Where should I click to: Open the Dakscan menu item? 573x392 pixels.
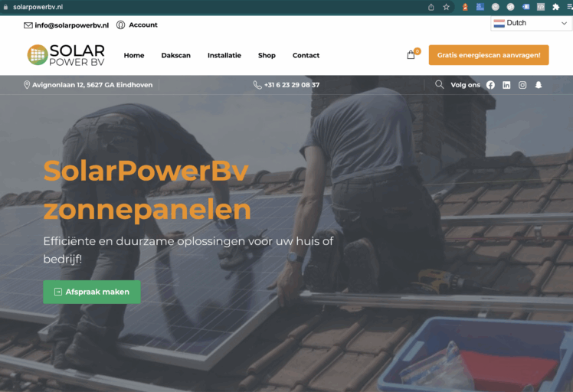coord(175,55)
